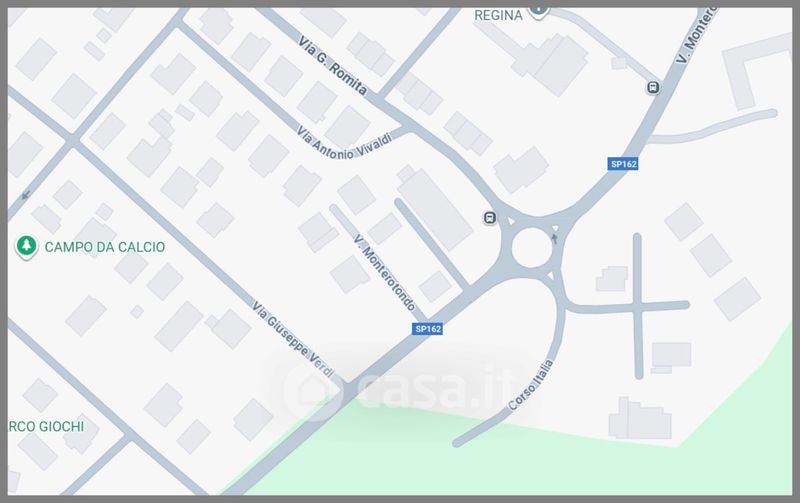Click the SP162 badge below V. Monterotondo

428,329
